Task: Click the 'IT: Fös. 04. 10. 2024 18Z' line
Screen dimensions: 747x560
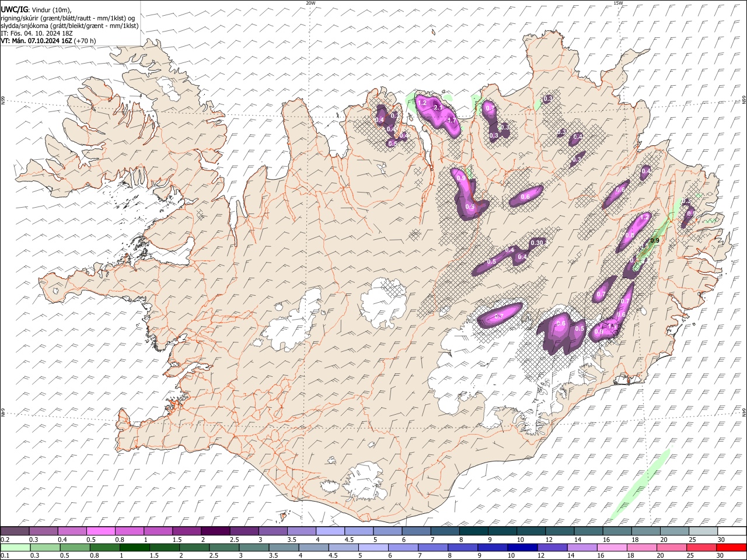Action: pos(36,33)
